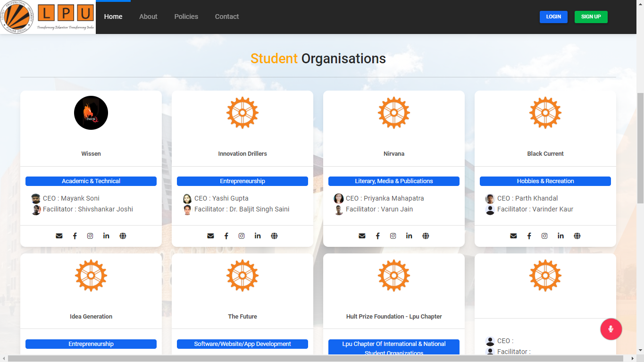Click the floating microphone button
644x362 pixels.
pos(611,329)
